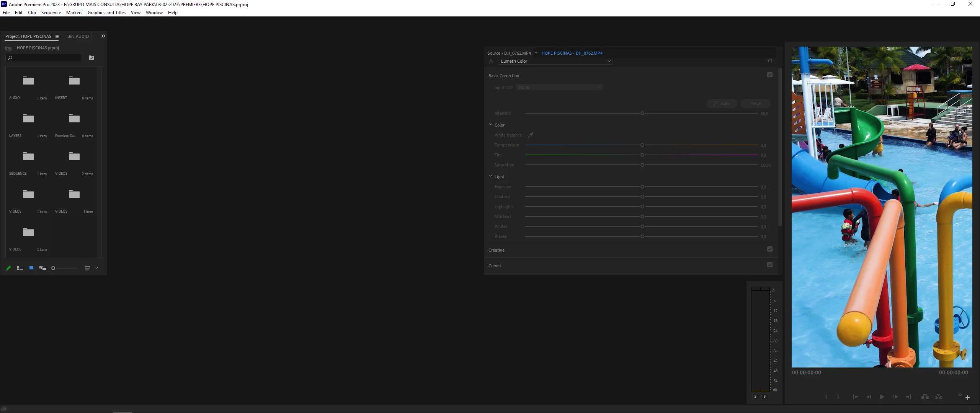Switch project panel to List View

click(20, 268)
